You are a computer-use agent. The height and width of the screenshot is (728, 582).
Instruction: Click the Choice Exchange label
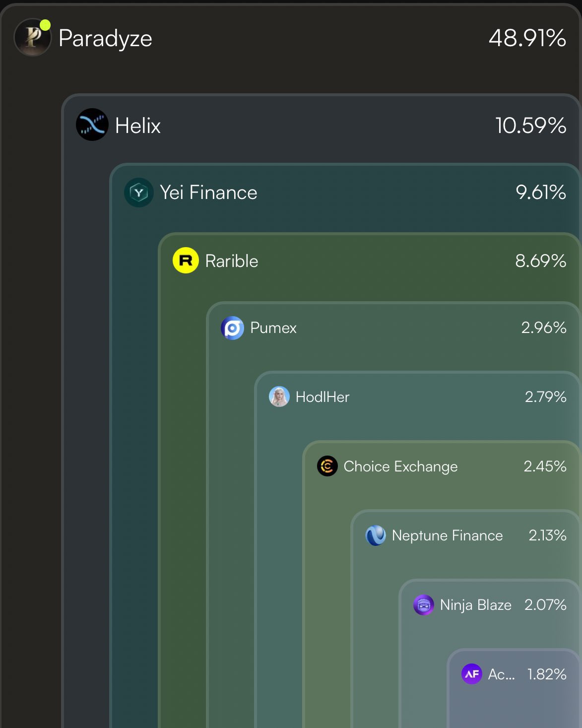point(400,466)
